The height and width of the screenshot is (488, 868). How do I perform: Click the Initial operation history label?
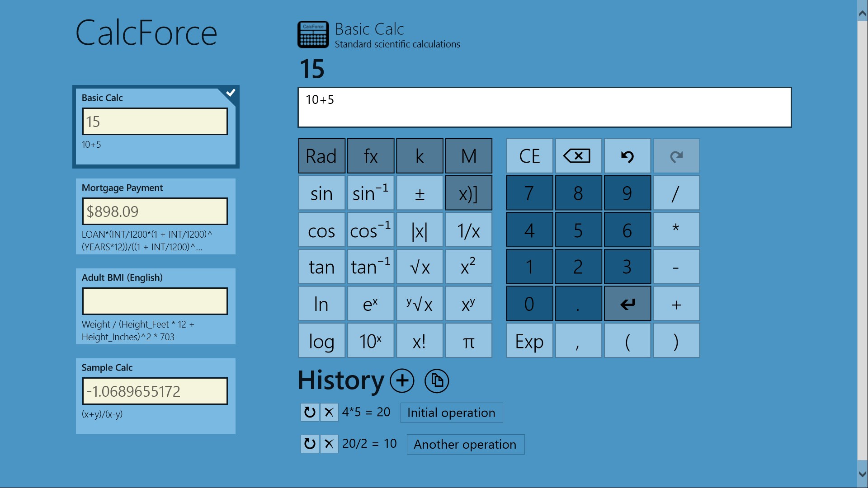click(x=451, y=413)
